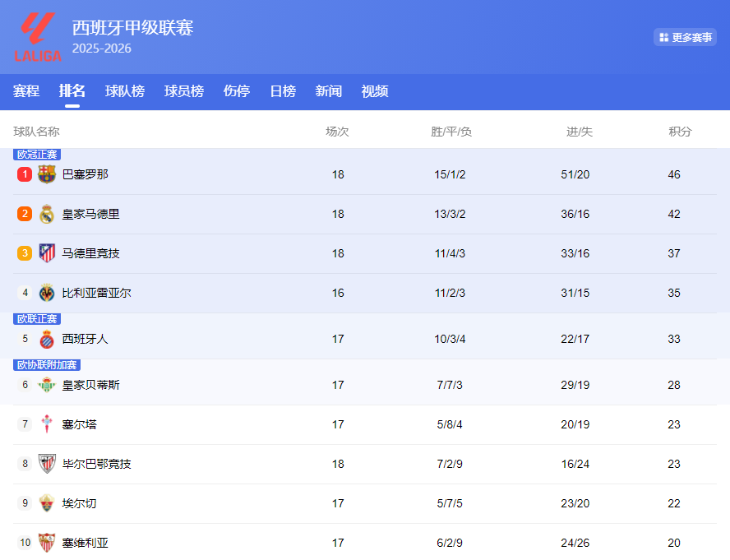730x560 pixels.
Task: Click the rank 6 number badge
Action: point(25,385)
